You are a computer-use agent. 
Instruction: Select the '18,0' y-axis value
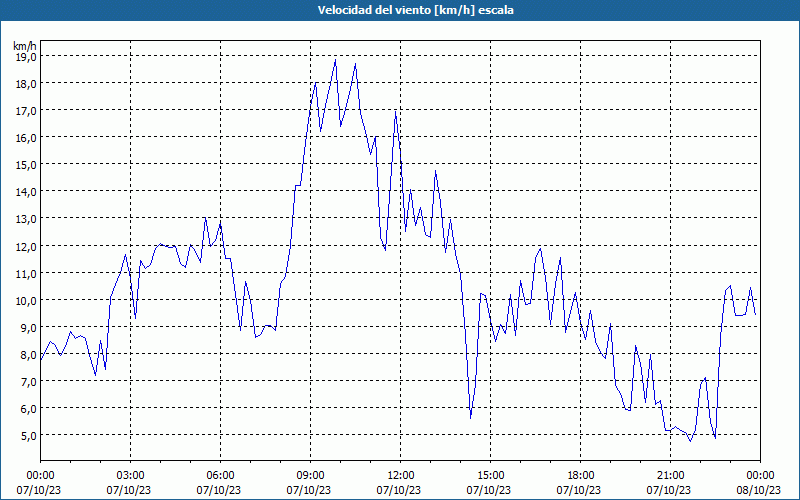click(26, 84)
